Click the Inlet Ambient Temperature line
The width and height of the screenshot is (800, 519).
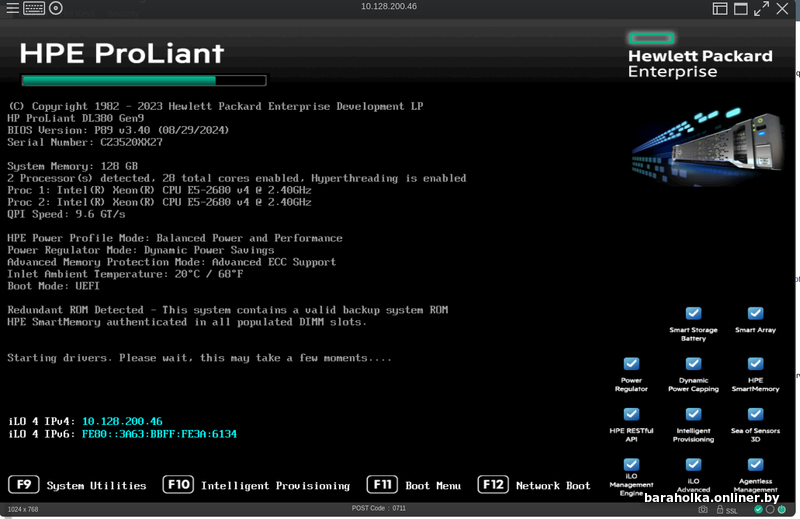[126, 274]
